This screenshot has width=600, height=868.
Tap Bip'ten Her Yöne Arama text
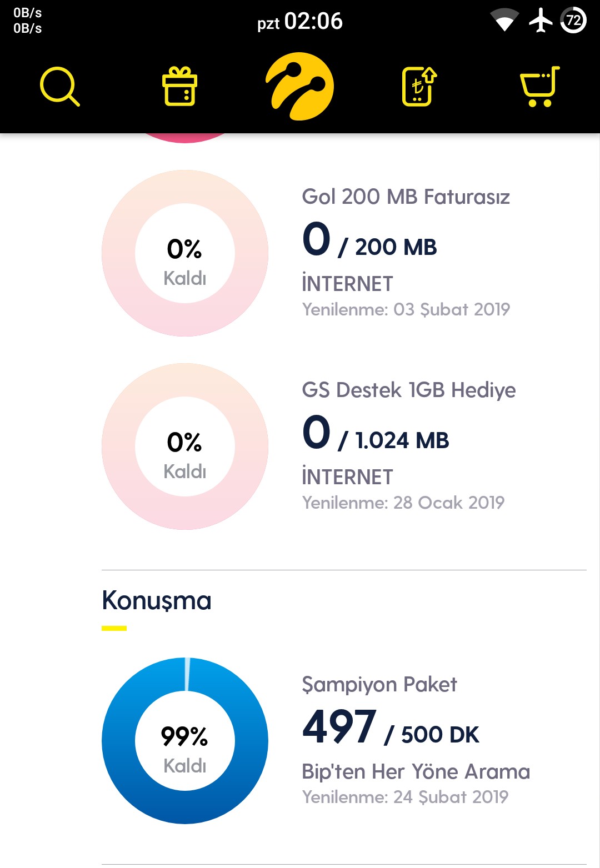click(x=416, y=771)
